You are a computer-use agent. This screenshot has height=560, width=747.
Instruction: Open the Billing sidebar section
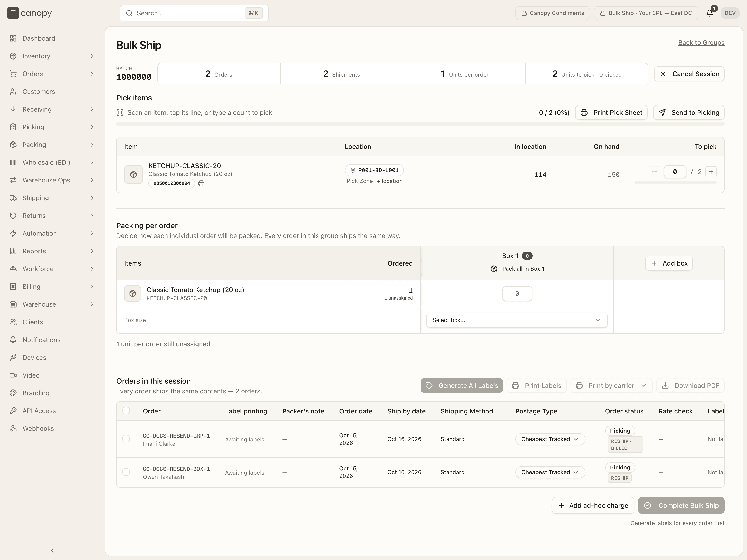tap(52, 287)
